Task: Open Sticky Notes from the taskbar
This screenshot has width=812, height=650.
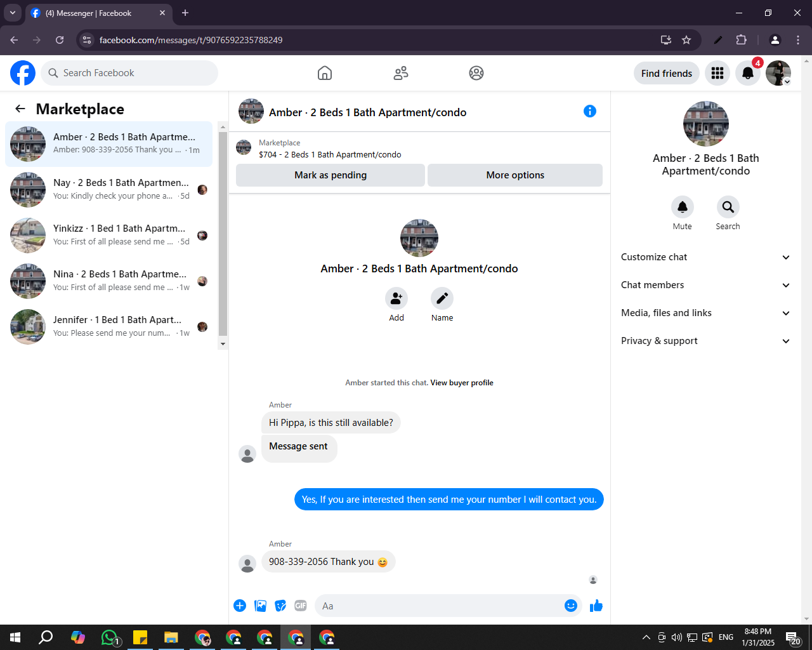Action: point(140,637)
